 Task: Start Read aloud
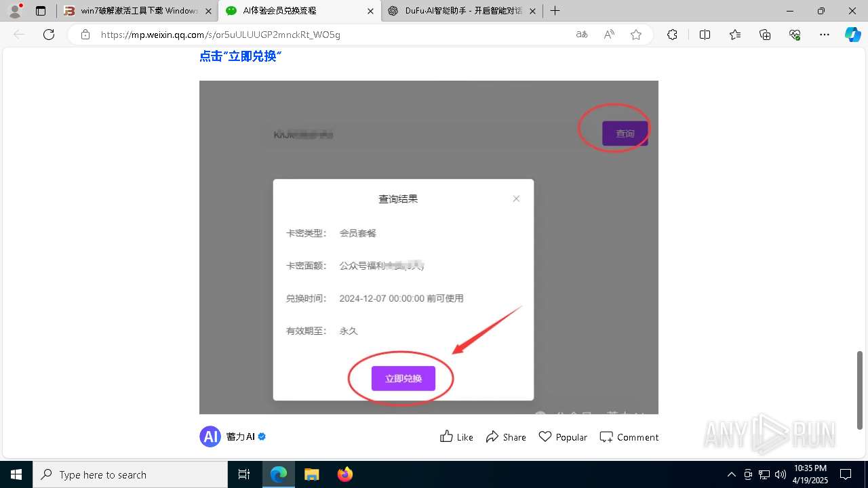609,35
